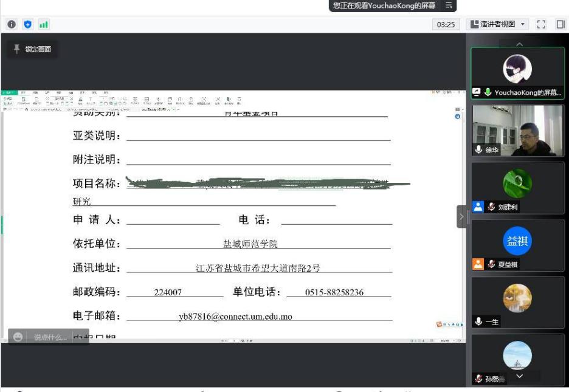Click the 说点什么 chat input box
The image size is (569, 392).
tap(50, 337)
